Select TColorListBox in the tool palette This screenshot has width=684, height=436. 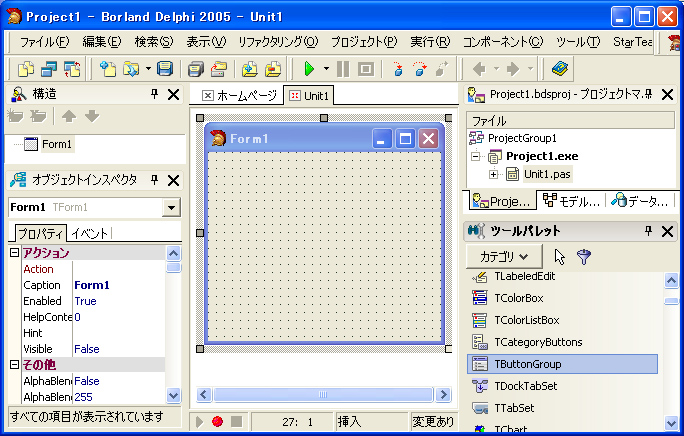point(562,320)
